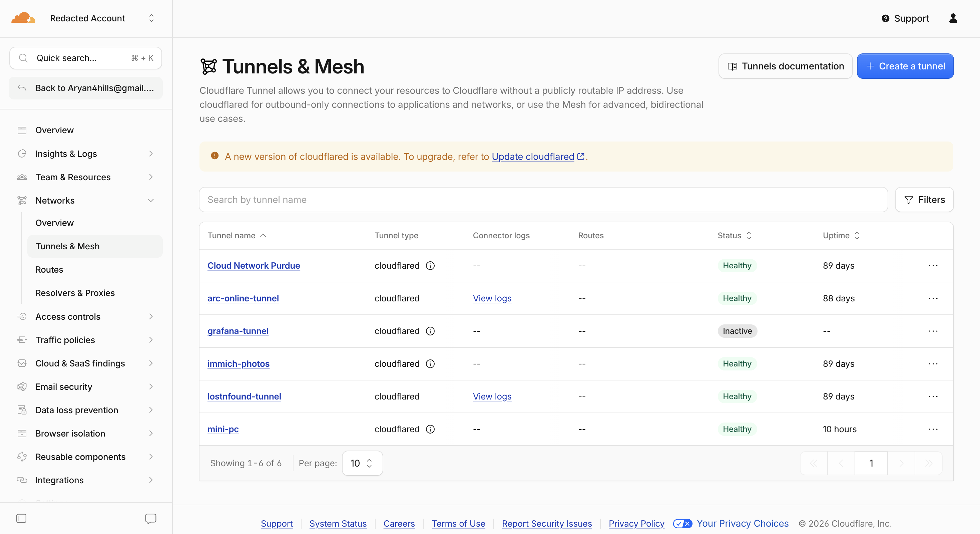The width and height of the screenshot is (980, 534).
Task: Select Tunnels & Mesh in sidebar
Action: (x=95, y=246)
